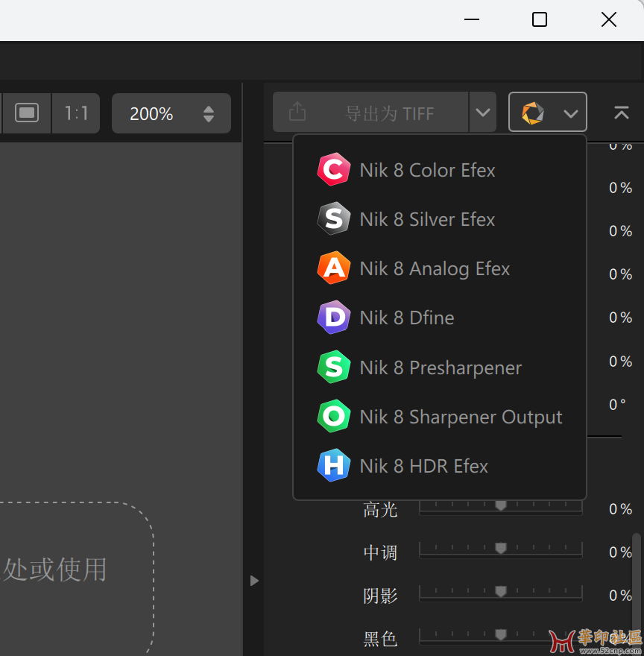Launch Nik 8 Color Efex
This screenshot has width=644, height=656.
[x=439, y=170]
